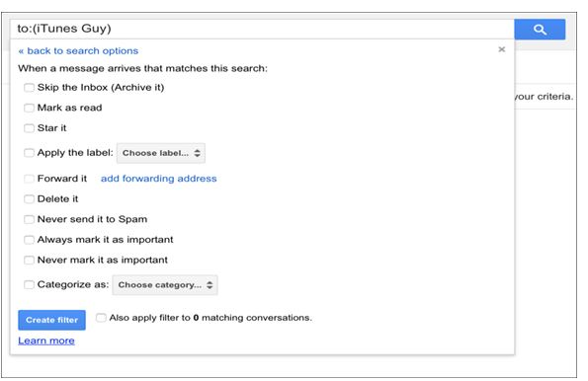Screen dimensions: 588x381
Task: Check Never send it to Spam
Action: 29,219
